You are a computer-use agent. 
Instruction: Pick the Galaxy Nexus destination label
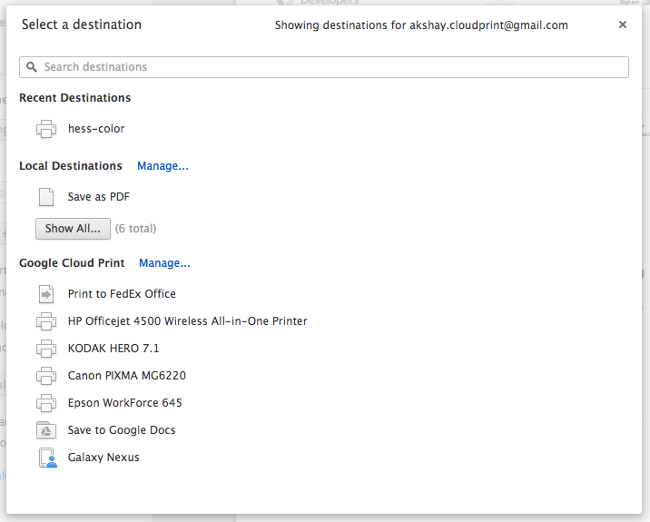[x=104, y=458]
